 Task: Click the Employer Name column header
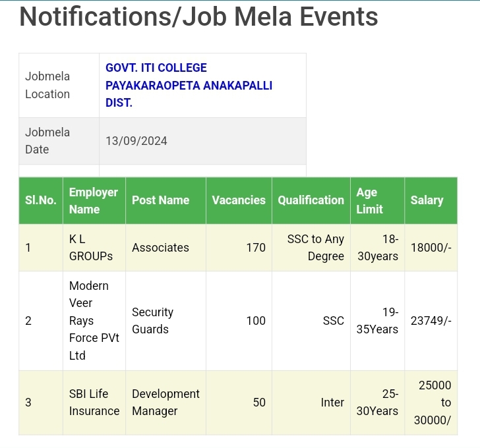coord(94,200)
